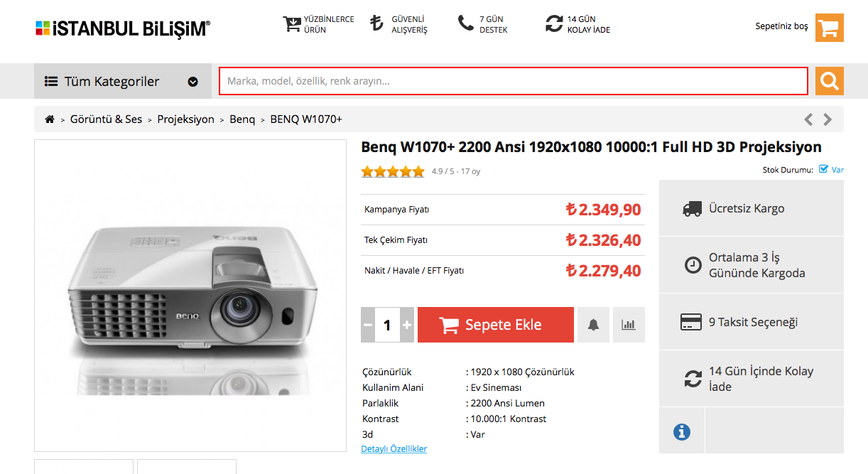Click the Sepete Ekle button
The width and height of the screenshot is (868, 474).
click(496, 325)
